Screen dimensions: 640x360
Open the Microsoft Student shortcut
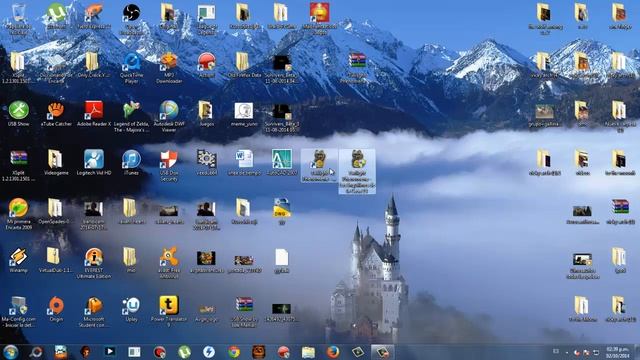(x=94, y=312)
